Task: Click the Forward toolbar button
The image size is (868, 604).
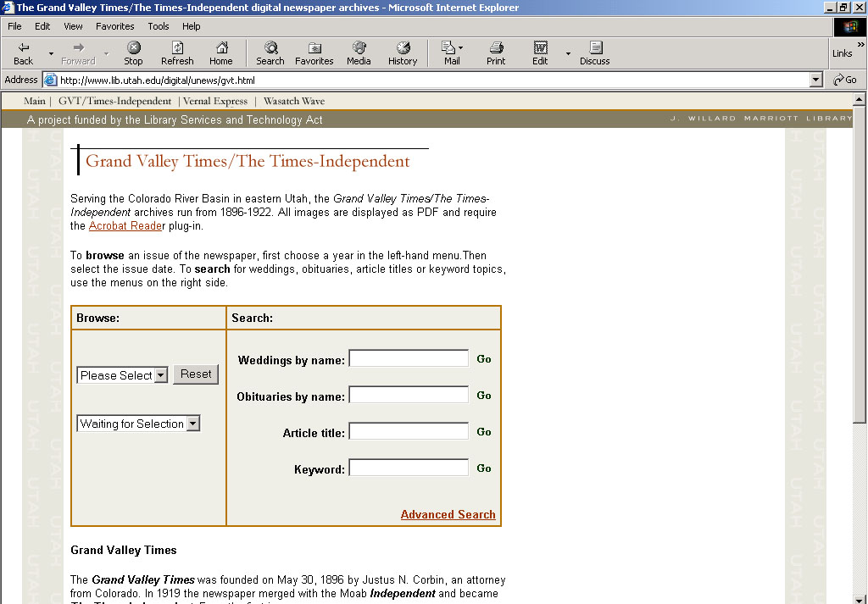Action: (78, 53)
